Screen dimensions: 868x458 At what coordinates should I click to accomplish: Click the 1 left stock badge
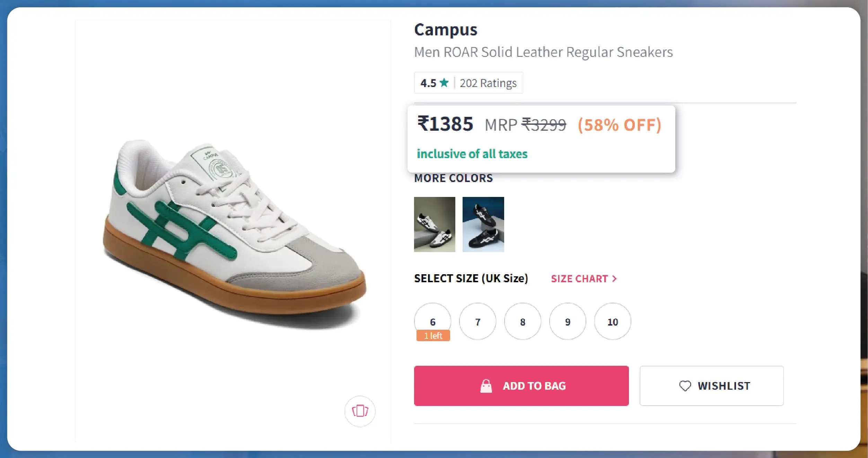(433, 336)
